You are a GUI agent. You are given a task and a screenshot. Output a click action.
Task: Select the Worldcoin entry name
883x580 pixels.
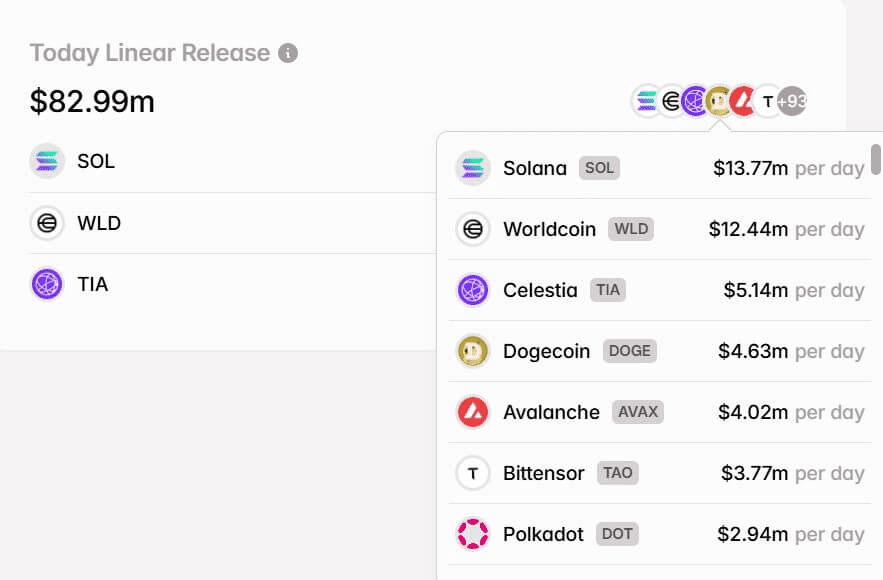tap(551, 229)
